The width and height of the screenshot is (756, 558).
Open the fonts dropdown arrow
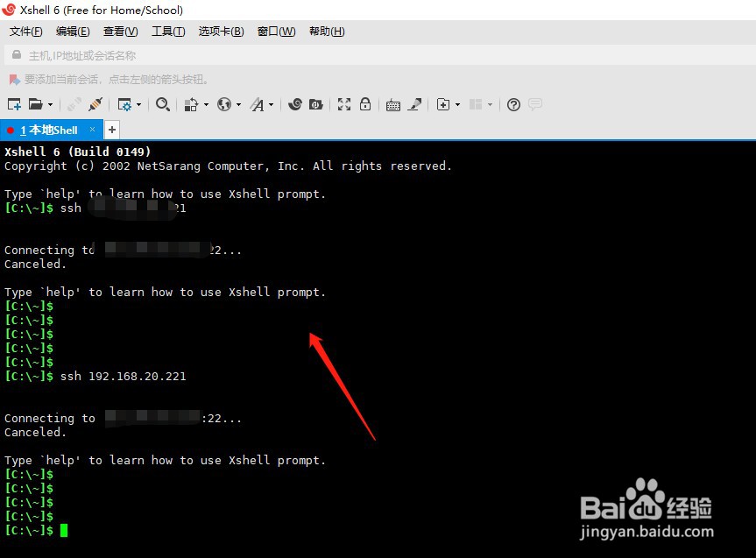tap(270, 104)
